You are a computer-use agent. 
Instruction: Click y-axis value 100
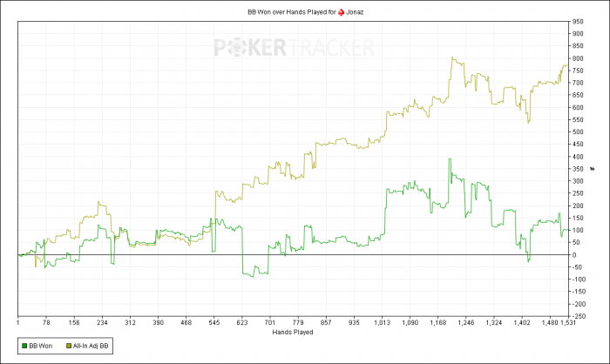point(578,230)
